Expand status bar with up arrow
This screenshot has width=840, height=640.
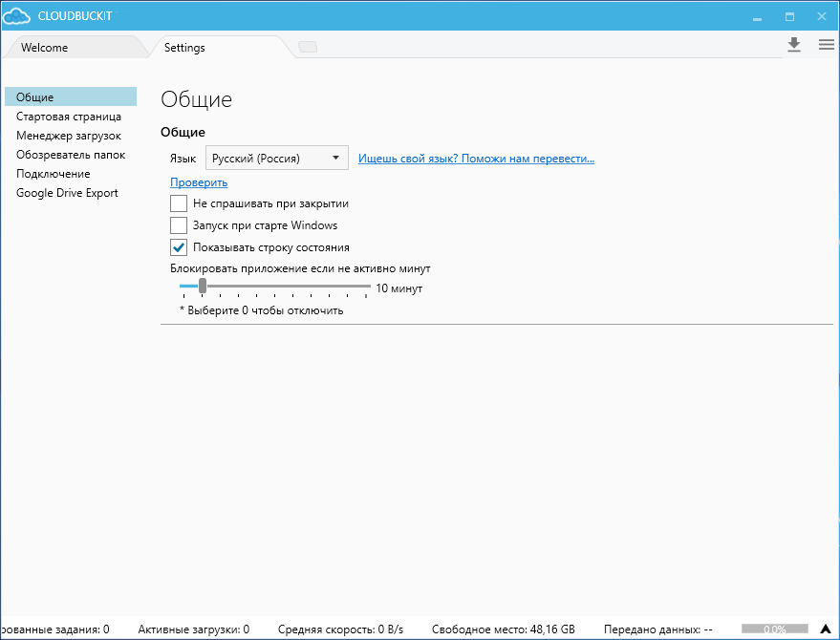(826, 629)
